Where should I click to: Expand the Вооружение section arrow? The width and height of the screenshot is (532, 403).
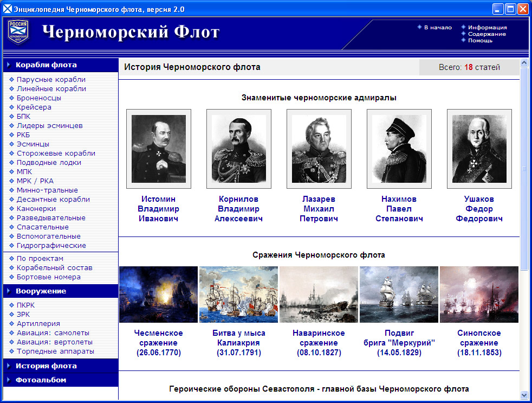(x=9, y=291)
